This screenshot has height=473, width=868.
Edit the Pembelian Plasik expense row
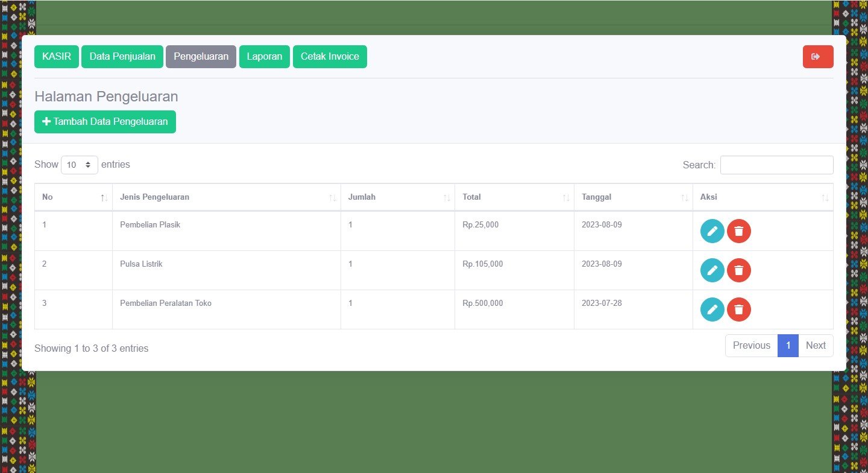[x=712, y=231]
